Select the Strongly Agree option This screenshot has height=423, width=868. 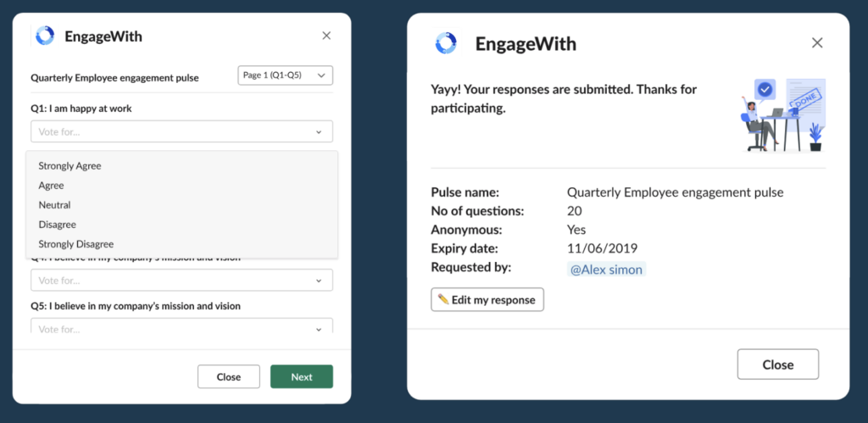70,166
